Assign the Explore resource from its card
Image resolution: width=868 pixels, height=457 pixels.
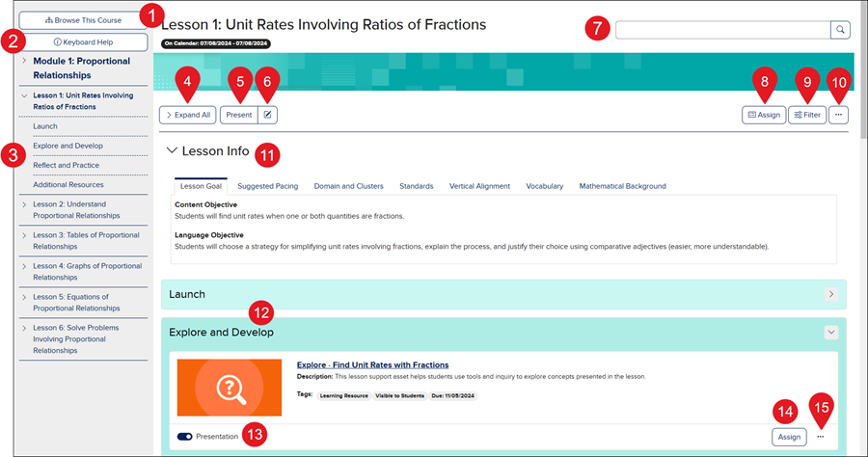tap(789, 437)
